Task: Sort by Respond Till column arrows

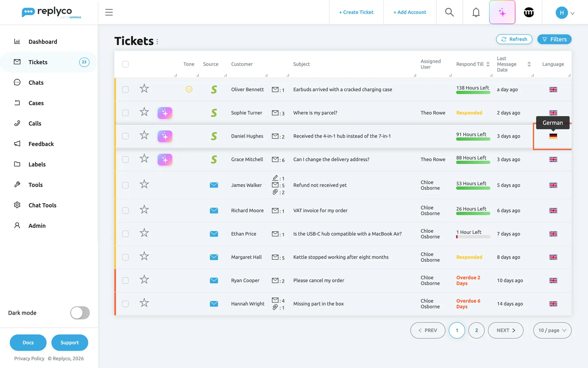Action: [x=488, y=64]
